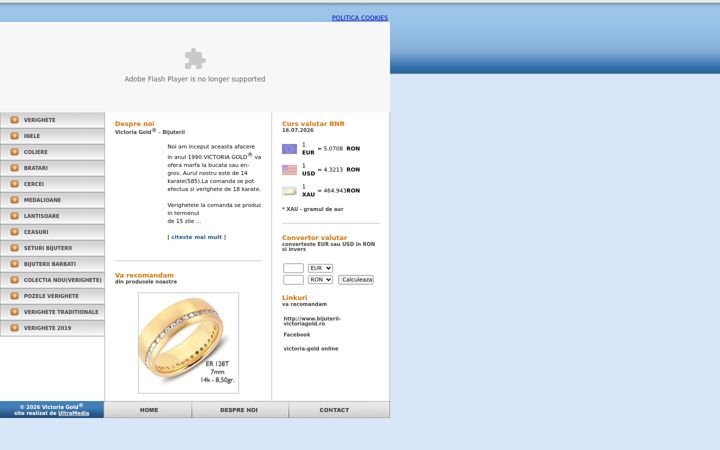
Task: Go to CEASURI category
Action: click(52, 232)
